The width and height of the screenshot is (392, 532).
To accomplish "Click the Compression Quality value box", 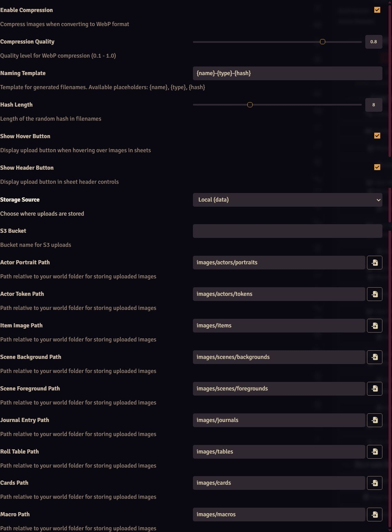I will (x=373, y=42).
